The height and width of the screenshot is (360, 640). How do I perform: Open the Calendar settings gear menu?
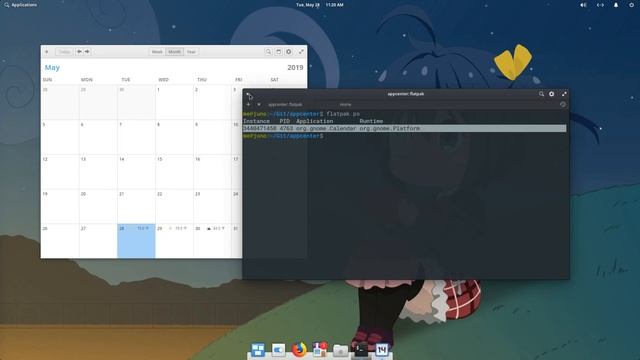pos(289,52)
